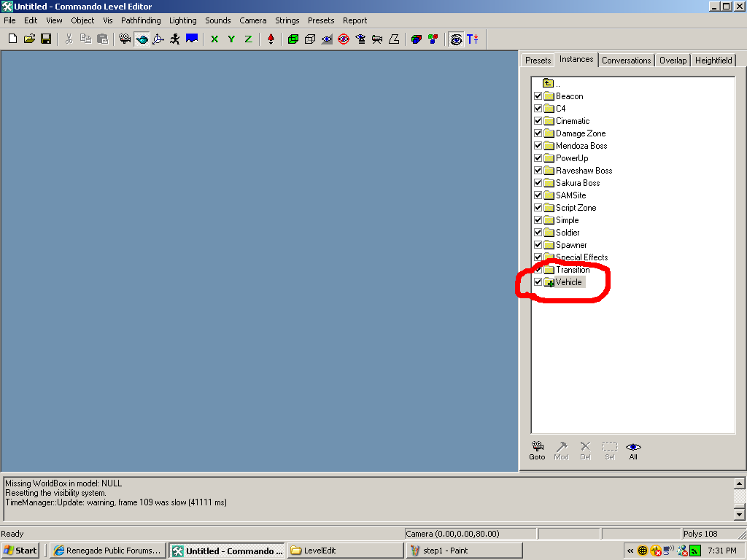Open the Script Zone folder
This screenshot has width=747, height=560.
[575, 208]
